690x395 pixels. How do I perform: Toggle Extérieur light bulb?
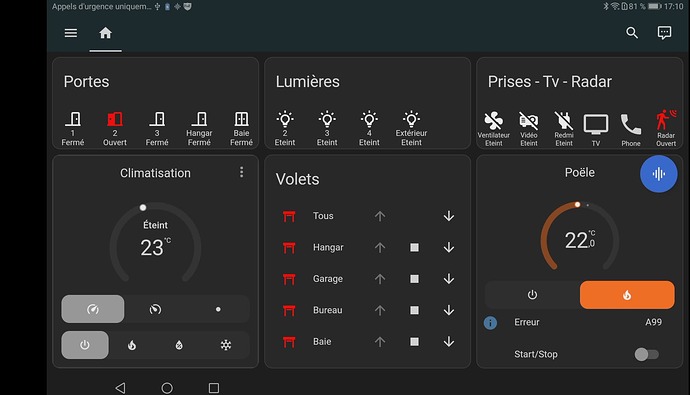click(411, 119)
